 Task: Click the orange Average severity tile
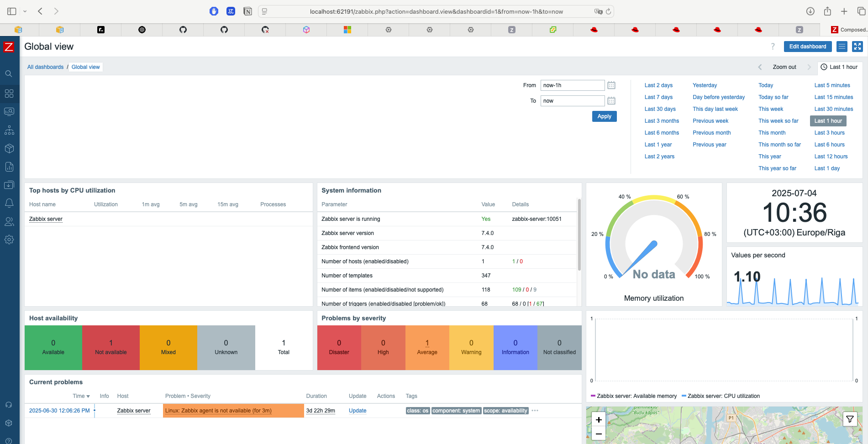point(427,348)
